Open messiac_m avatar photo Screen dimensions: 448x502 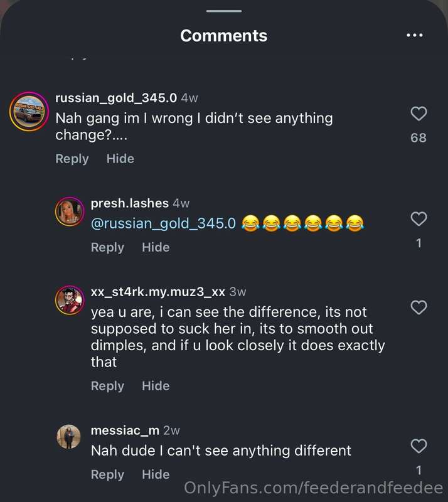(69, 437)
